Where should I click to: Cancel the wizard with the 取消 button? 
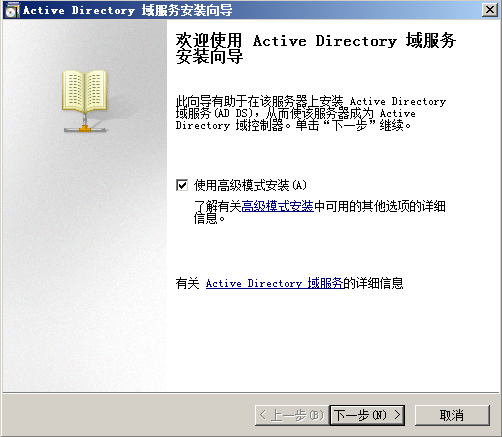pos(452,415)
